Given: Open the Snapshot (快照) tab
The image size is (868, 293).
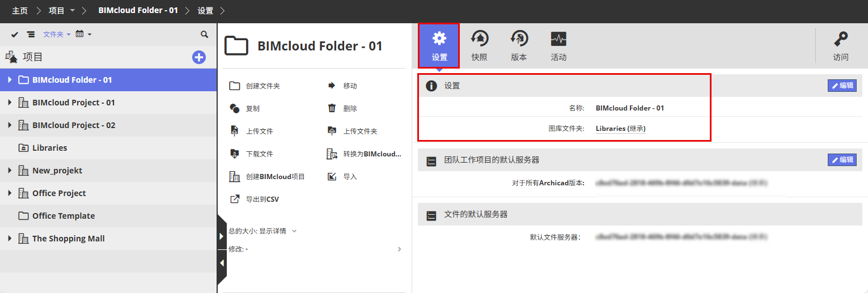Looking at the screenshot, I should [479, 46].
